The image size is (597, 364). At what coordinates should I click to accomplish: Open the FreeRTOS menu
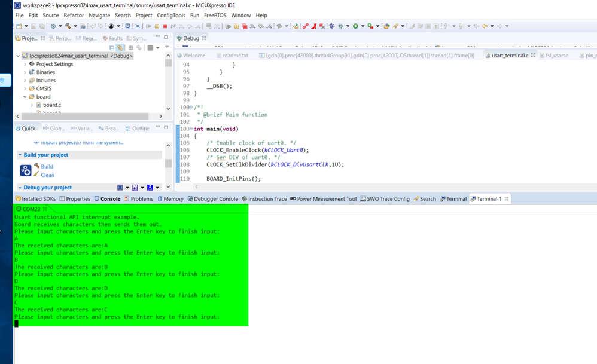pyautogui.click(x=215, y=15)
